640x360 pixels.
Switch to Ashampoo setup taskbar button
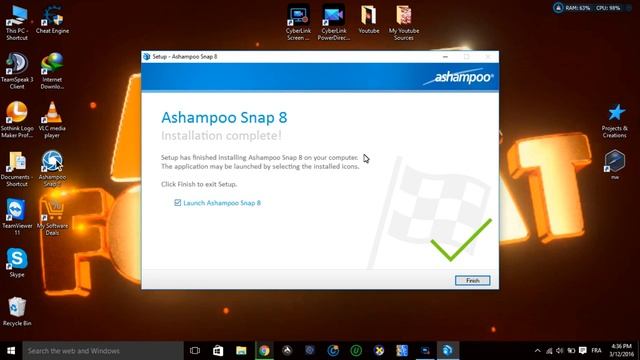pyautogui.click(x=448, y=351)
